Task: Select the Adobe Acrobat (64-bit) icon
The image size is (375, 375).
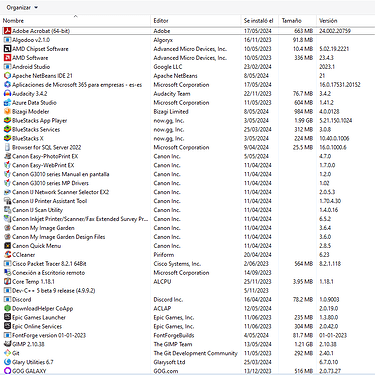Action: click(7, 31)
